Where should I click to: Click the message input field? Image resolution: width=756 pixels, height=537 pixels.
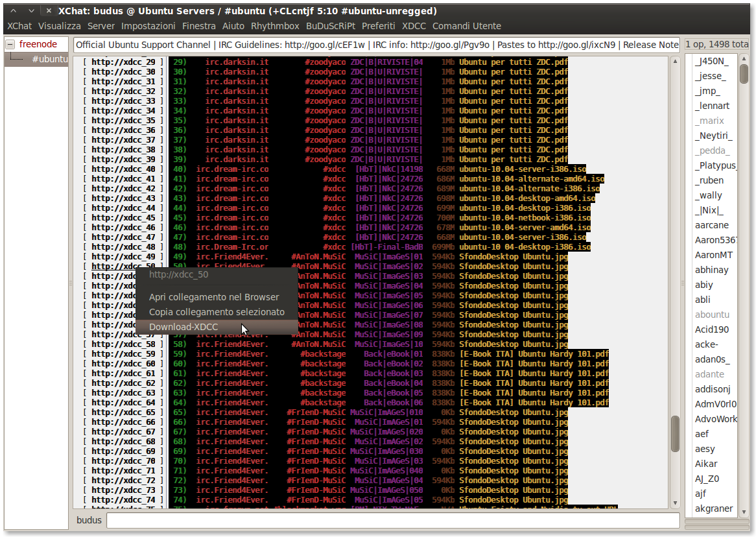coord(392,520)
